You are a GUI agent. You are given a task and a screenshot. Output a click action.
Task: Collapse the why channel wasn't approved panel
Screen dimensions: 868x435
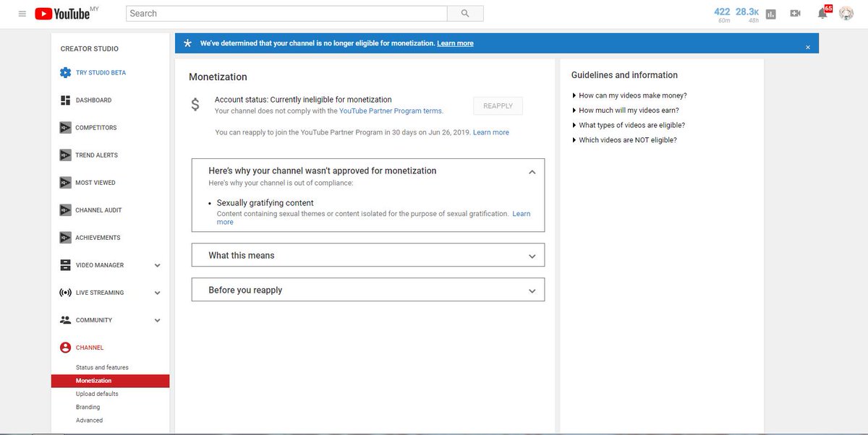pyautogui.click(x=532, y=172)
